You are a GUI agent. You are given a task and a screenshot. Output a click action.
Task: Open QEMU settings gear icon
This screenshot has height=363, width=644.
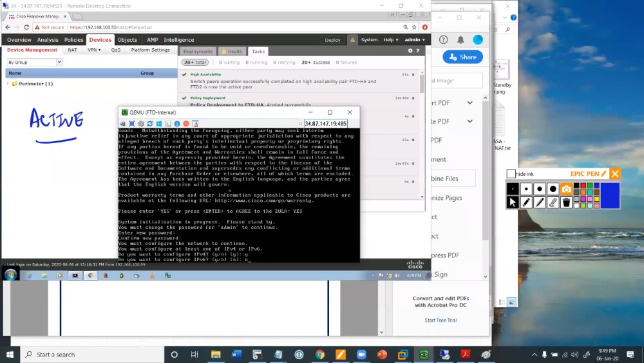pos(141,124)
